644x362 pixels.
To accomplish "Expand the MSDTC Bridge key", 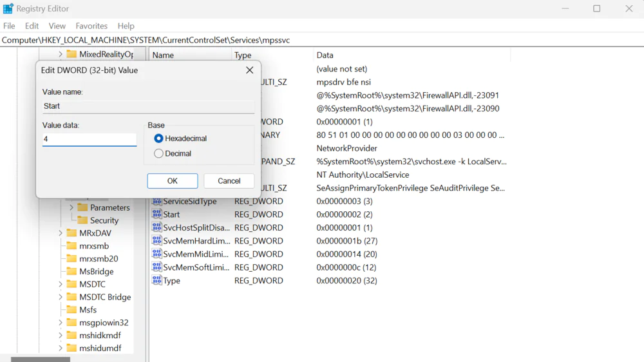I will 61,297.
